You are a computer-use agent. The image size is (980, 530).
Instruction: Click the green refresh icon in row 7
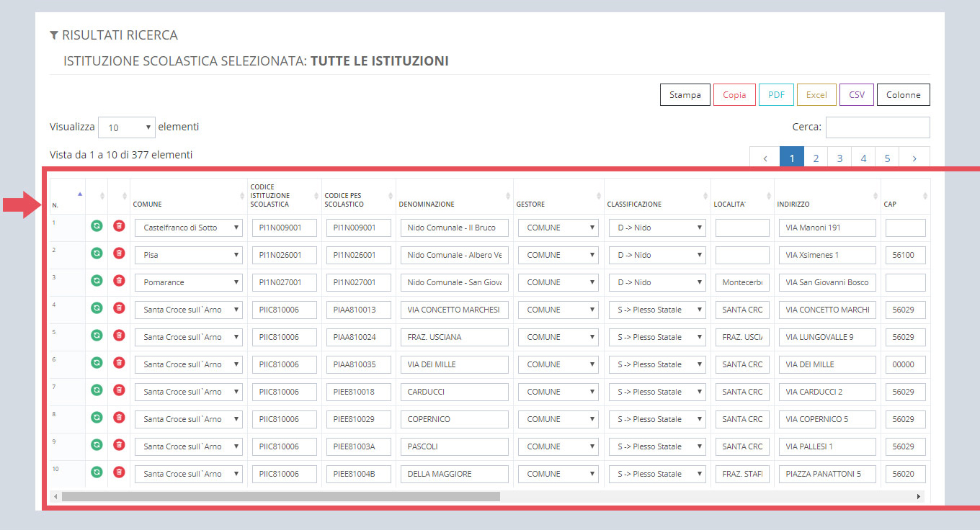tap(97, 390)
